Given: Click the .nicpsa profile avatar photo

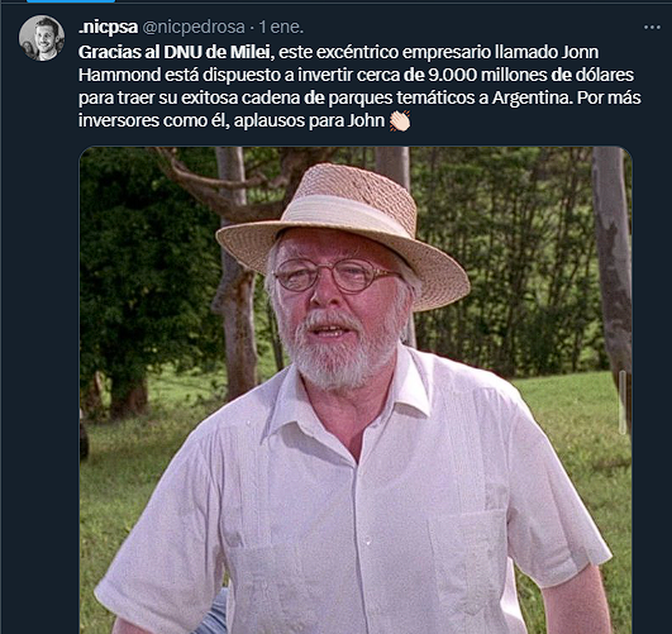Looking at the screenshot, I should pyautogui.click(x=42, y=38).
